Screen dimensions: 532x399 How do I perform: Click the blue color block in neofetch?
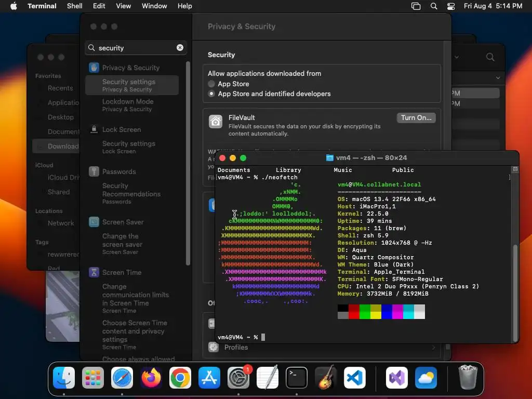tap(387, 312)
